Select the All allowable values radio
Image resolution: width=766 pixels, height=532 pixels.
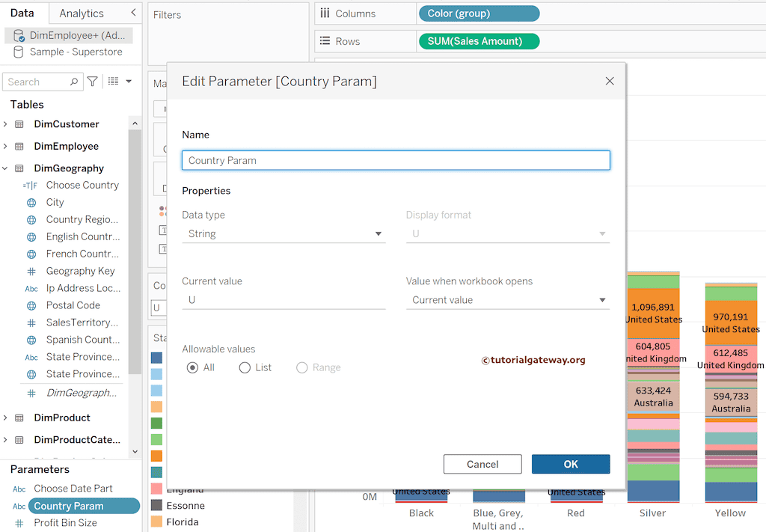[192, 367]
